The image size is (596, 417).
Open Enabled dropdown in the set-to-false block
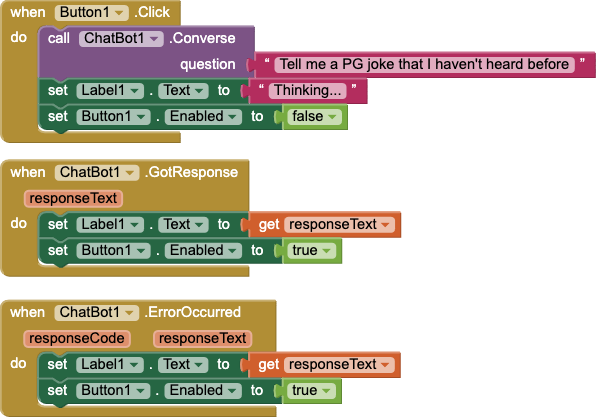[x=203, y=117]
